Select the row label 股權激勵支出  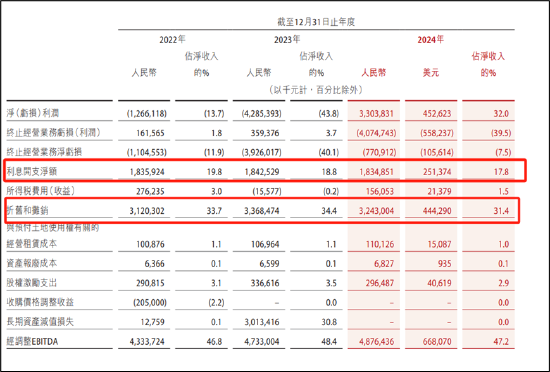[x=32, y=283]
